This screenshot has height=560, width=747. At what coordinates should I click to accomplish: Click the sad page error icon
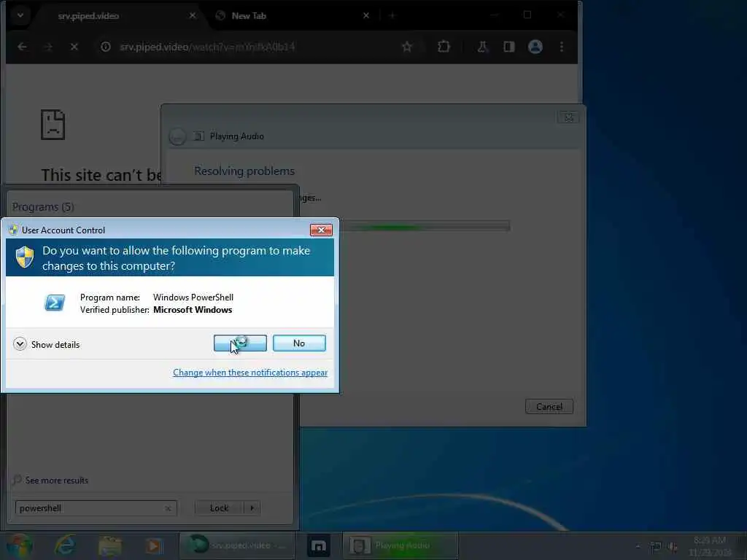coord(53,125)
